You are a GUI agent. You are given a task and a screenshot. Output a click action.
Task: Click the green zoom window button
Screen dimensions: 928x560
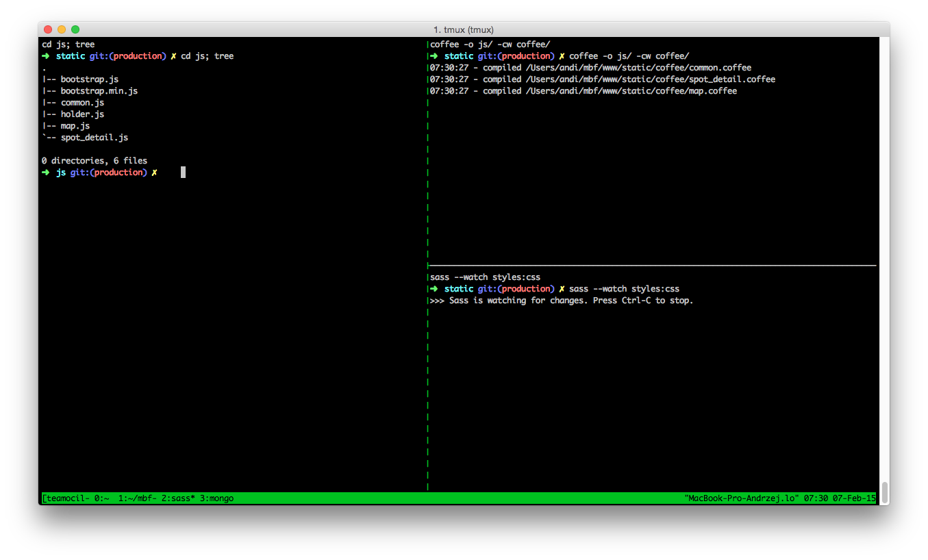(75, 29)
